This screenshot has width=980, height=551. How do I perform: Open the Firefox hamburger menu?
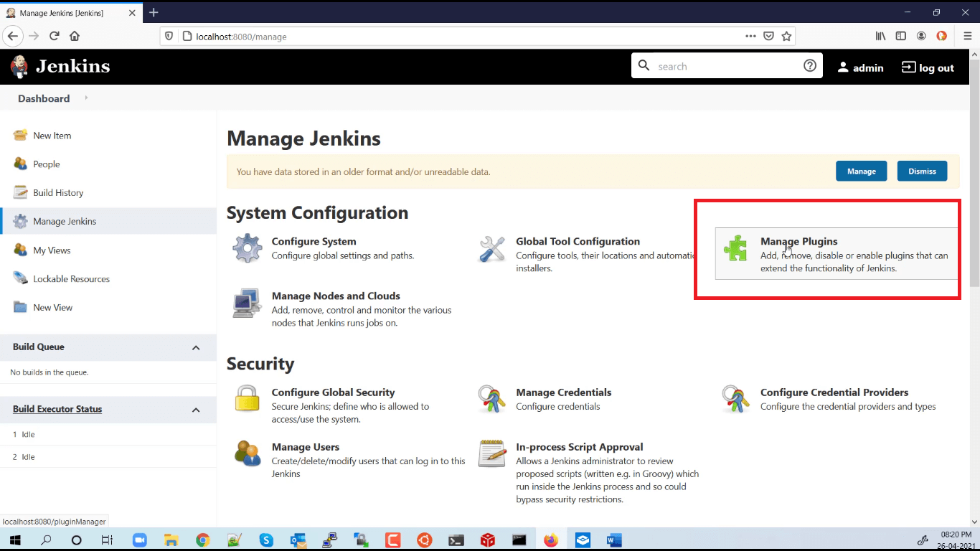[x=967, y=37]
